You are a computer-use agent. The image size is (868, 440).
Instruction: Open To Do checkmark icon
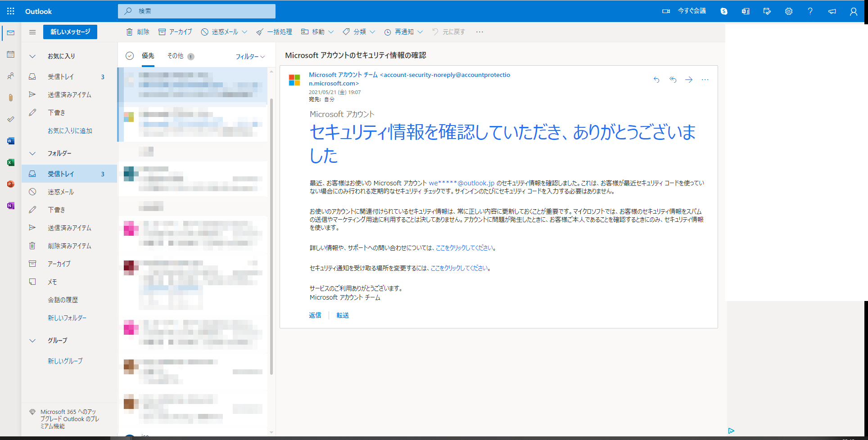coord(11,119)
